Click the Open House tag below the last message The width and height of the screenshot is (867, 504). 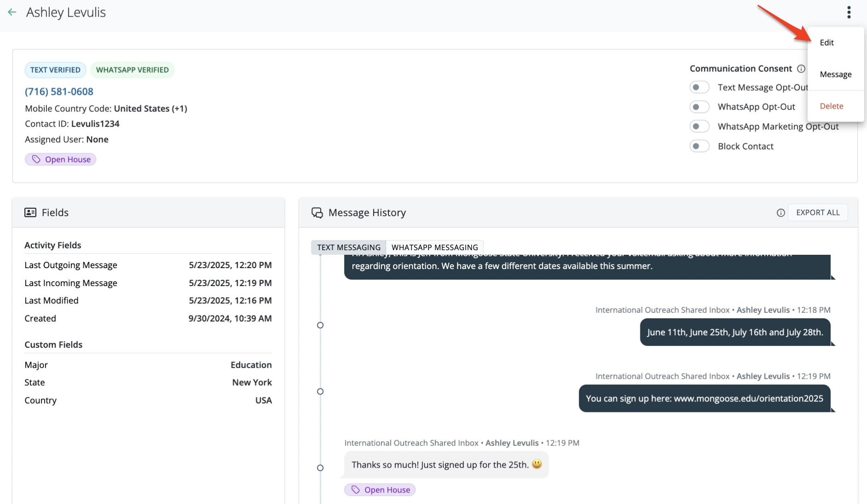click(380, 490)
